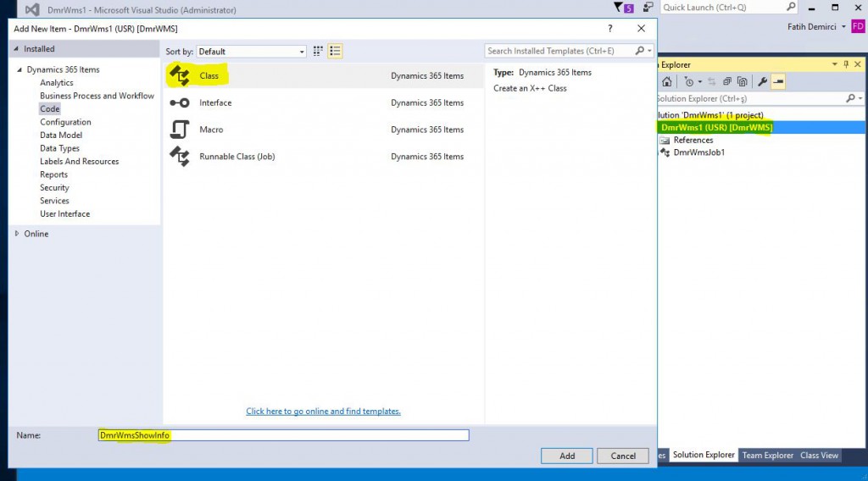Click Collapse All icon in Solution Explorer
868x481 pixels.
[727, 82]
